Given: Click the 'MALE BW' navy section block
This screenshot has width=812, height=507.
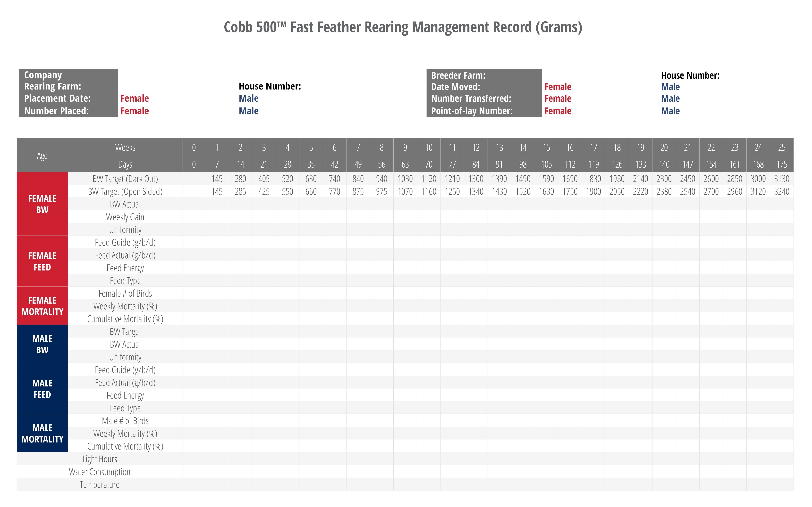Looking at the screenshot, I should pos(42,344).
